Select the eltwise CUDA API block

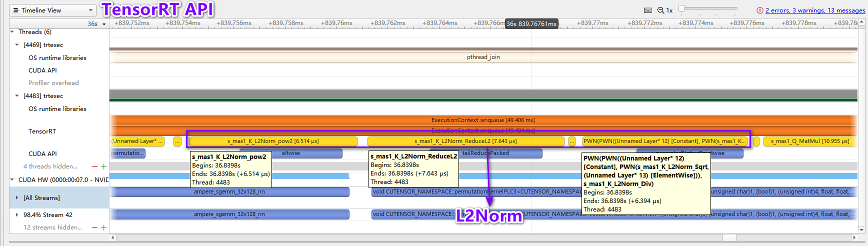coord(291,153)
